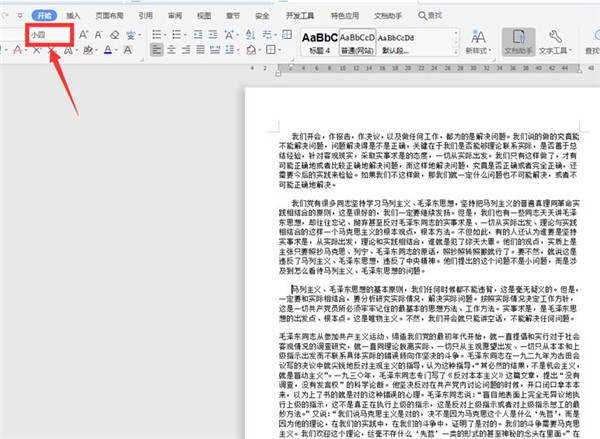This screenshot has height=439, width=600.
Task: Open the 小四 font size dropdown
Action: click(68, 34)
